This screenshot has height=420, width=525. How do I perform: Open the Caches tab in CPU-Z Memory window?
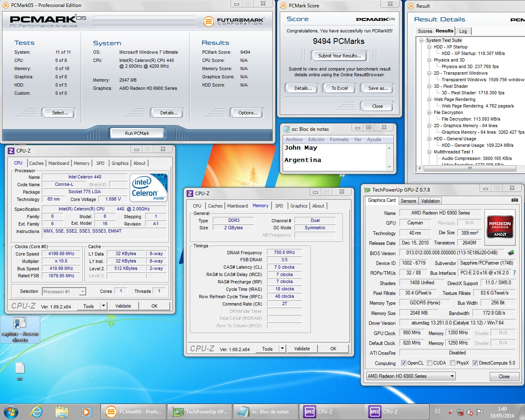point(215,206)
